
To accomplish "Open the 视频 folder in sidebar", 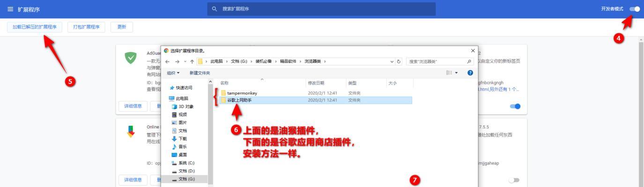I will 179,115.
